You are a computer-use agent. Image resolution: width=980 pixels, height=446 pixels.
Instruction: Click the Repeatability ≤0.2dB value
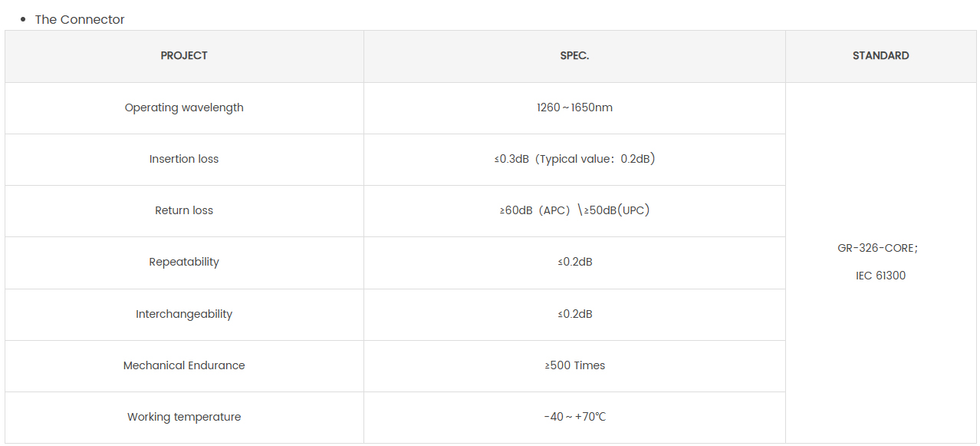click(x=574, y=262)
